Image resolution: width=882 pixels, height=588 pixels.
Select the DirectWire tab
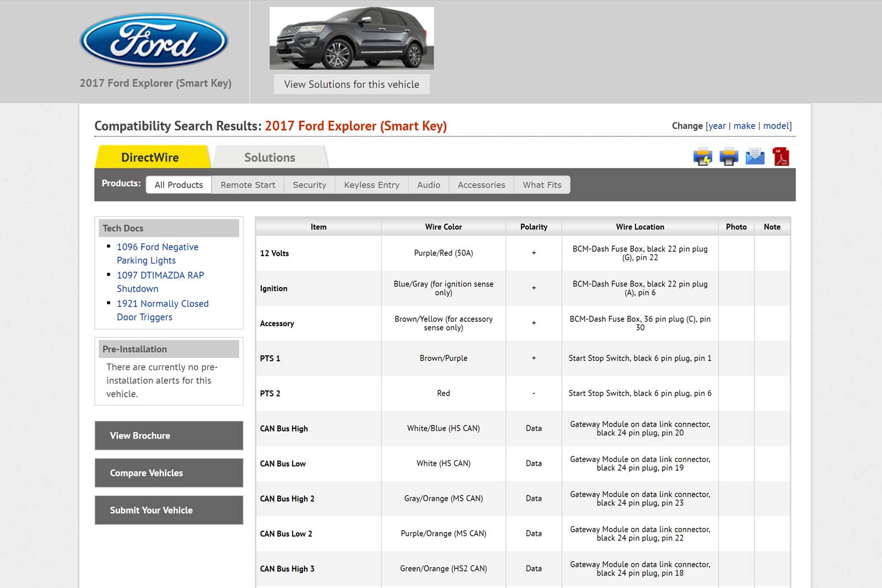(150, 158)
